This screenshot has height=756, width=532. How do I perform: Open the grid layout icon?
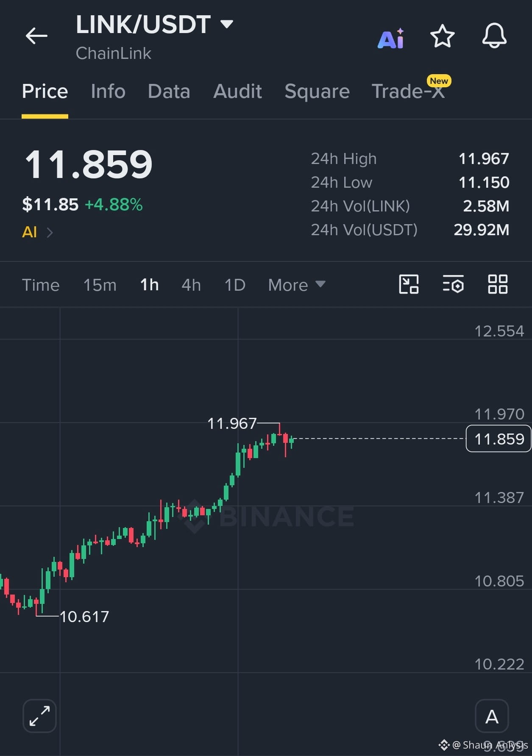point(498,284)
